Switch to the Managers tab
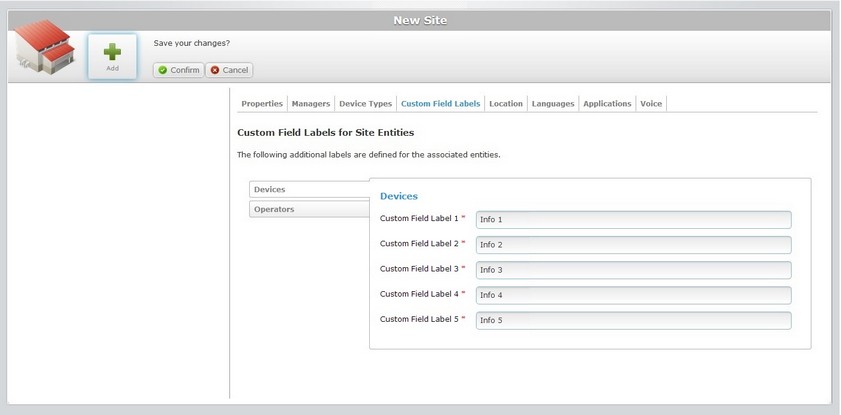The width and height of the screenshot is (841, 415). [x=311, y=104]
